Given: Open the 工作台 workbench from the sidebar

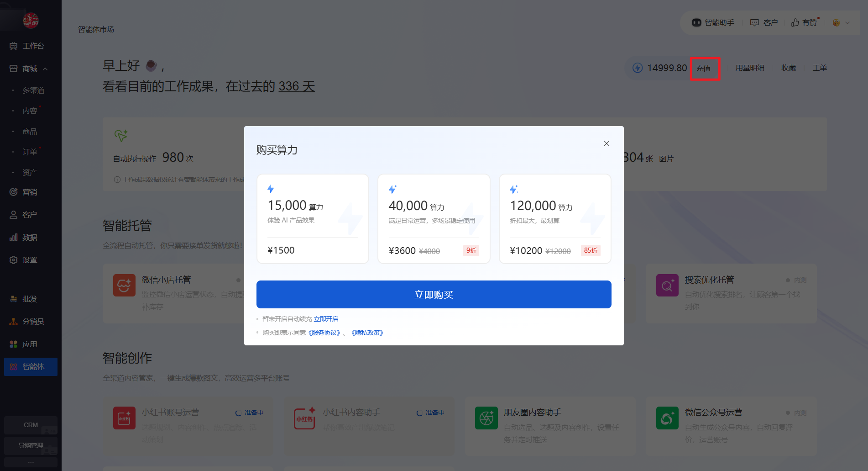Looking at the screenshot, I should [x=30, y=46].
